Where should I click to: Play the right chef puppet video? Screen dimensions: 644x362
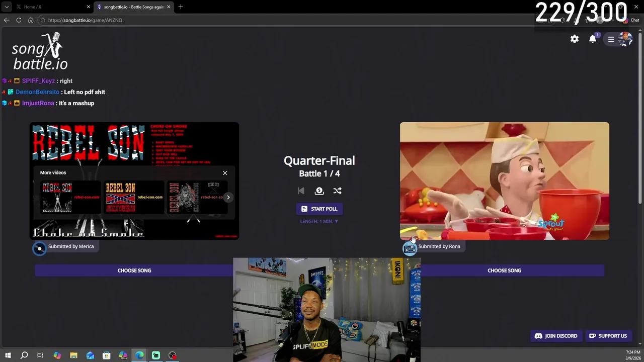(x=504, y=180)
